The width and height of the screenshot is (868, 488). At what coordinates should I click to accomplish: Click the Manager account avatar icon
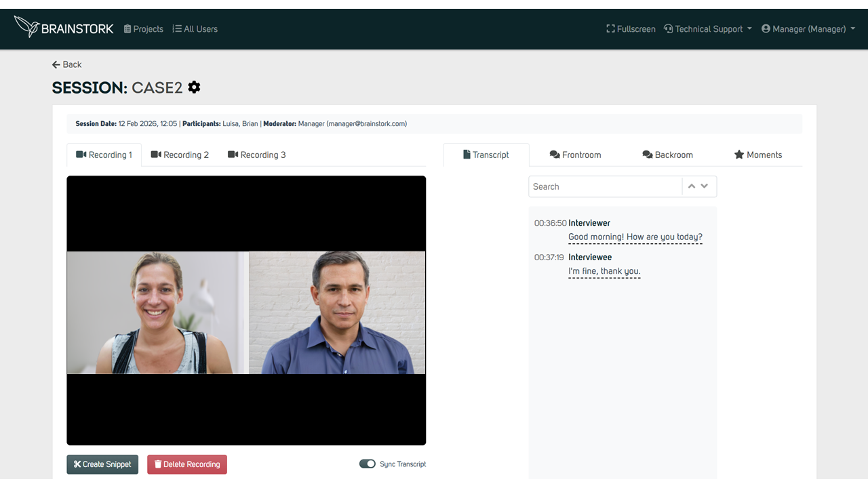coord(766,29)
